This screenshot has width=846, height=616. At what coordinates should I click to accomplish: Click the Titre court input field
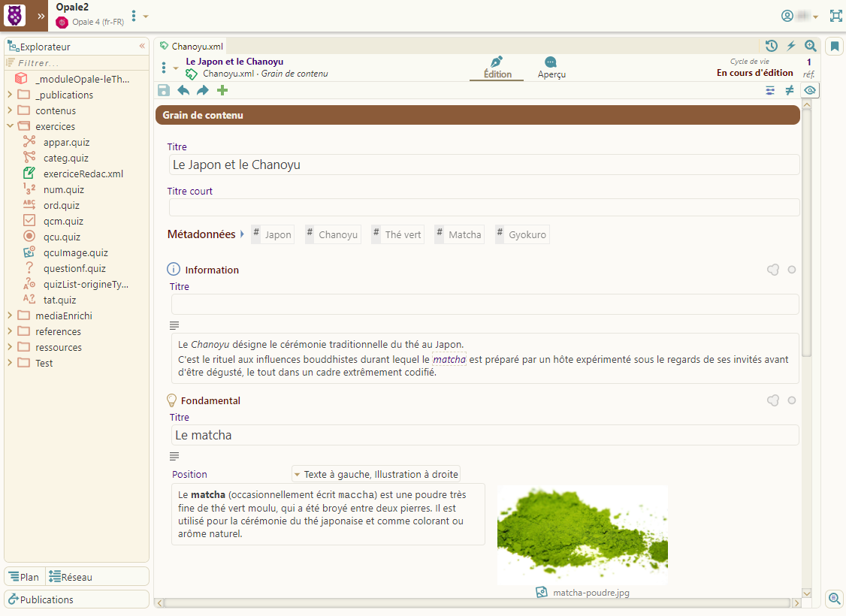(x=484, y=207)
